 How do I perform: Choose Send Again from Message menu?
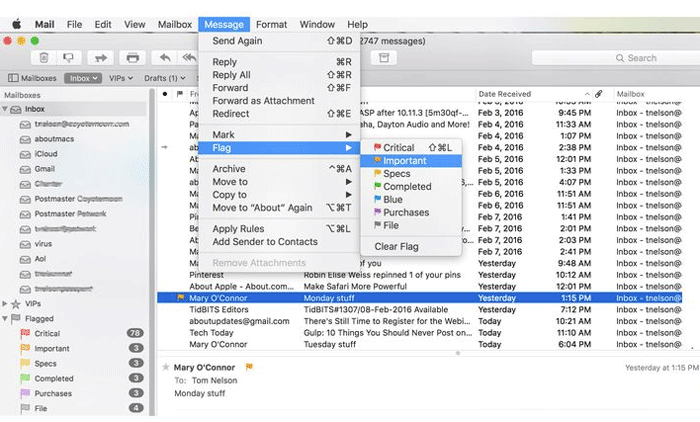pyautogui.click(x=279, y=41)
